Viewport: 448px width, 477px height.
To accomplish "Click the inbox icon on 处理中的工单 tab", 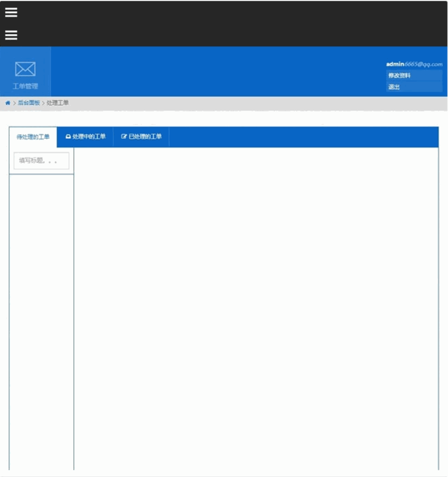I will [67, 137].
